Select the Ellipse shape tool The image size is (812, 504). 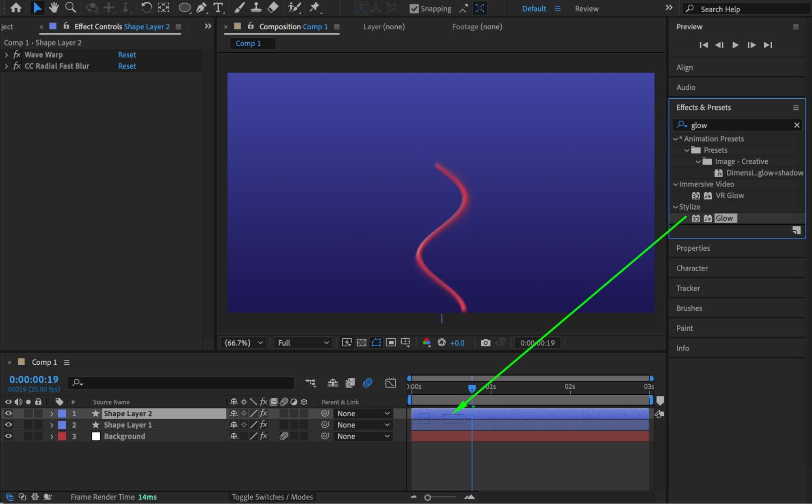pos(185,8)
